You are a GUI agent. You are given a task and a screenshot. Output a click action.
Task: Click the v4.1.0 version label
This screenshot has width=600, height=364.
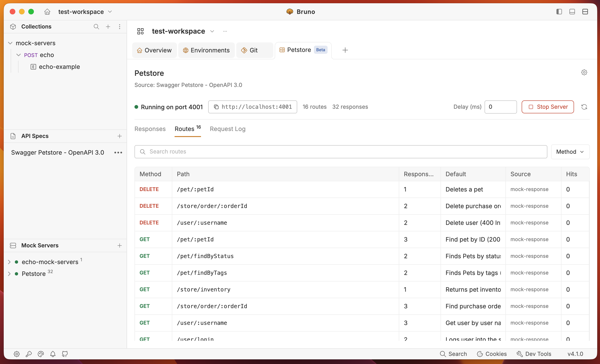(x=575, y=354)
